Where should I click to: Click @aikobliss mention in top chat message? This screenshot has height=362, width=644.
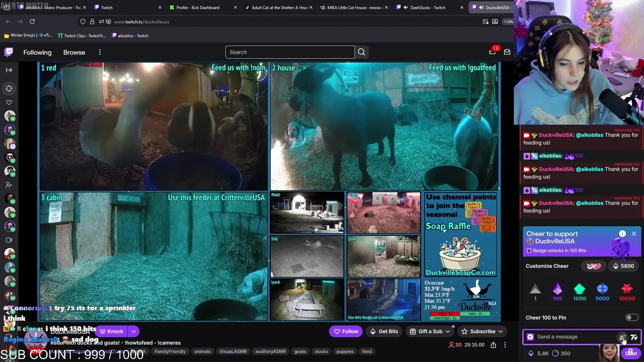pos(589,135)
